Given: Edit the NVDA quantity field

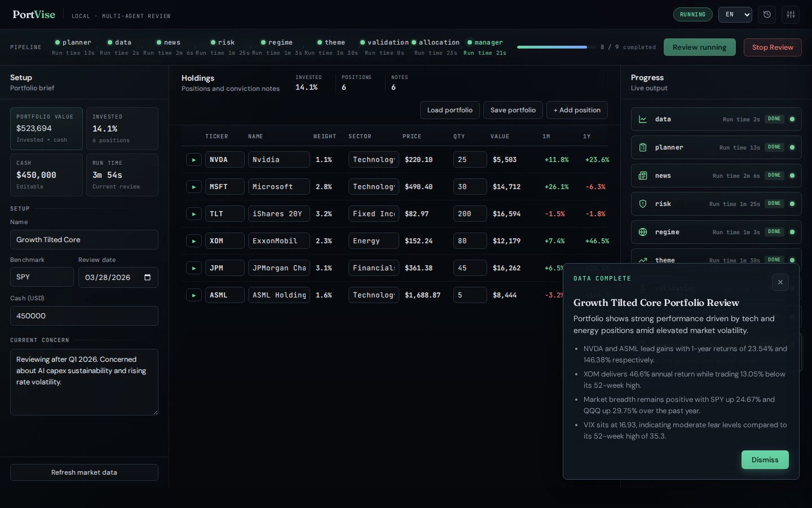Looking at the screenshot, I should [x=470, y=160].
